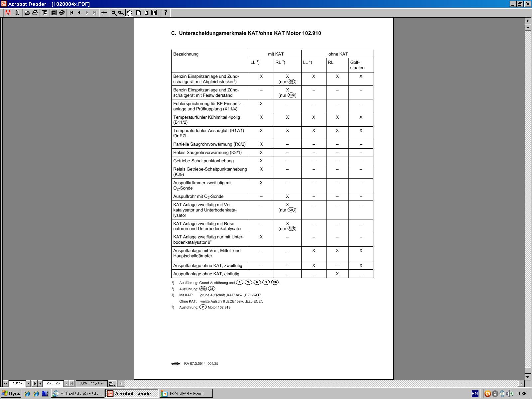532x399 pixels.
Task: Click the file cabinet search icon
Action: (54, 13)
